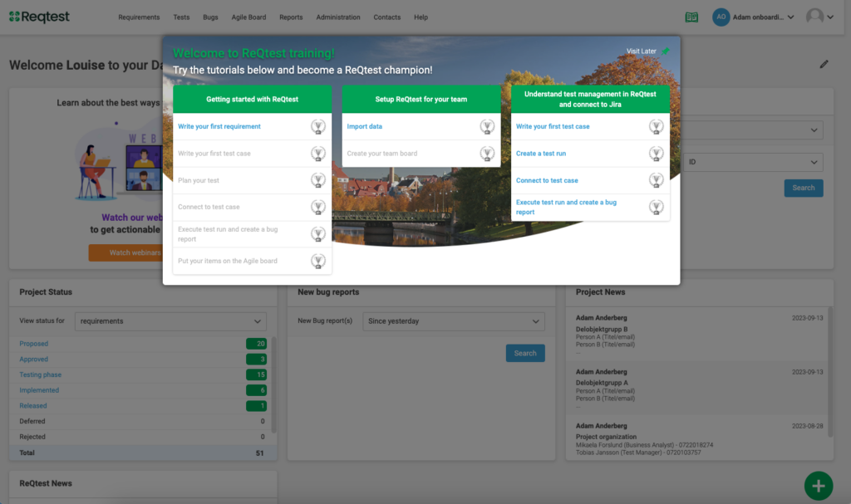
Task: Click the green 20 count for Proposed
Action: click(x=256, y=344)
